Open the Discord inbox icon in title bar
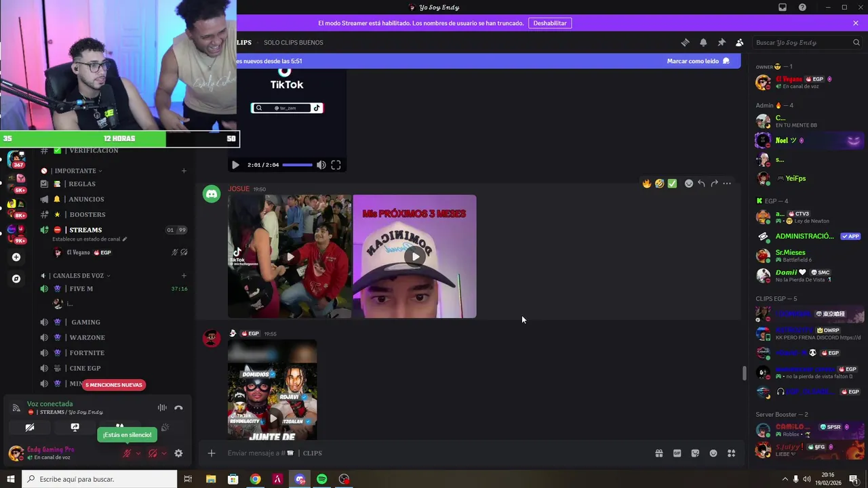 point(783,7)
